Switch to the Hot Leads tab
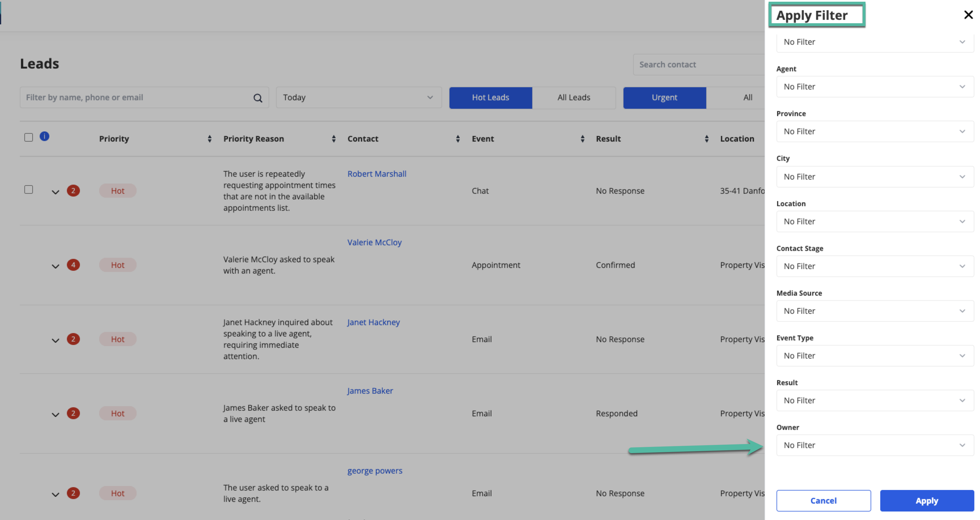This screenshot has height=520, width=980. click(x=490, y=98)
